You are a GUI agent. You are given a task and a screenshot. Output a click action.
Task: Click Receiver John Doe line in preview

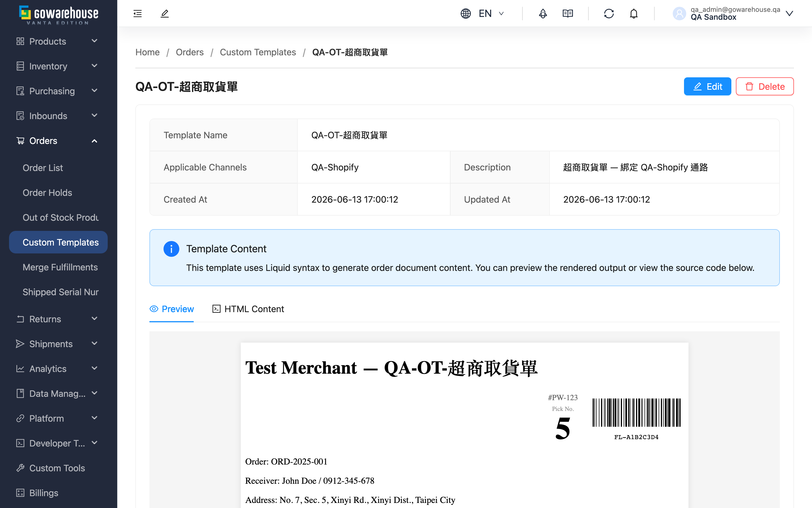(309, 481)
